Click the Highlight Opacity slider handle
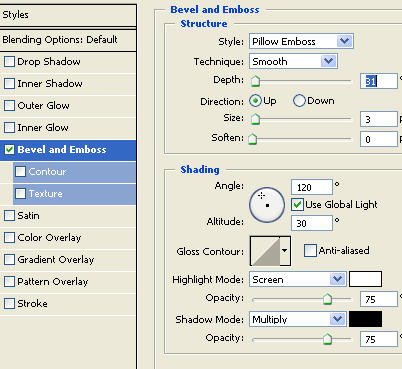 (328, 299)
